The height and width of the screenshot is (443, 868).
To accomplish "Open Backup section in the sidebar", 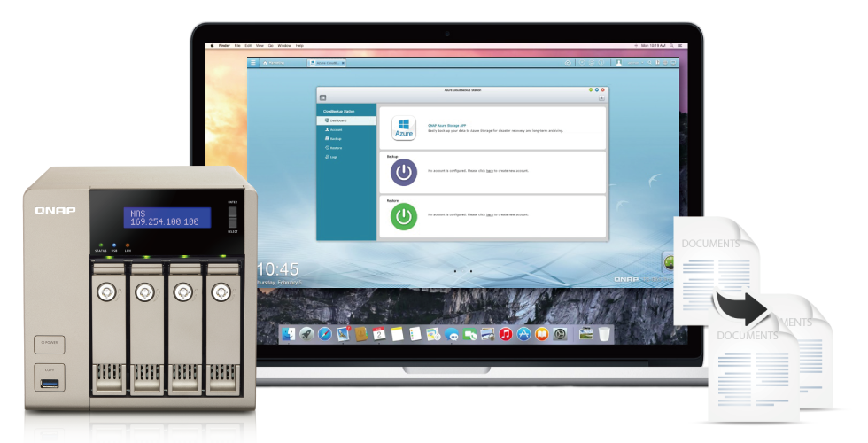I will click(x=337, y=138).
